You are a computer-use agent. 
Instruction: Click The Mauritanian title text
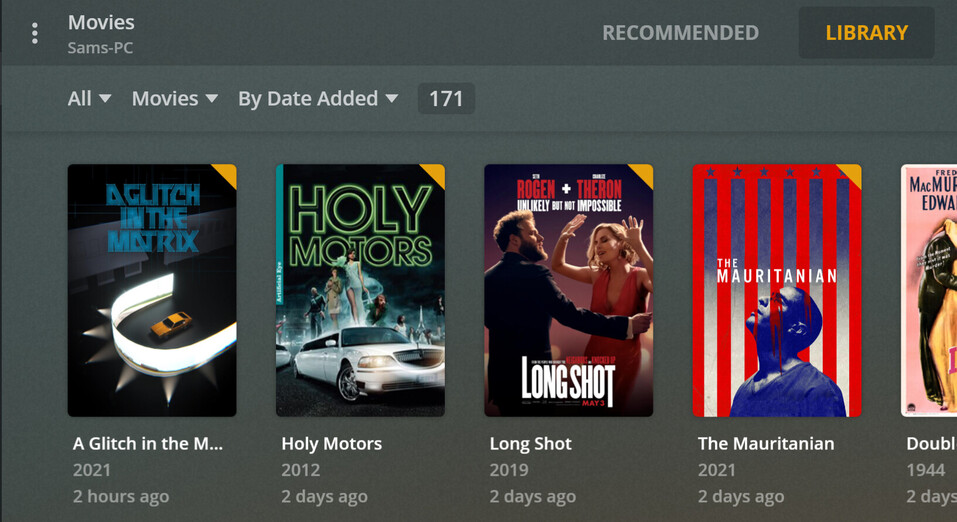tap(766, 444)
